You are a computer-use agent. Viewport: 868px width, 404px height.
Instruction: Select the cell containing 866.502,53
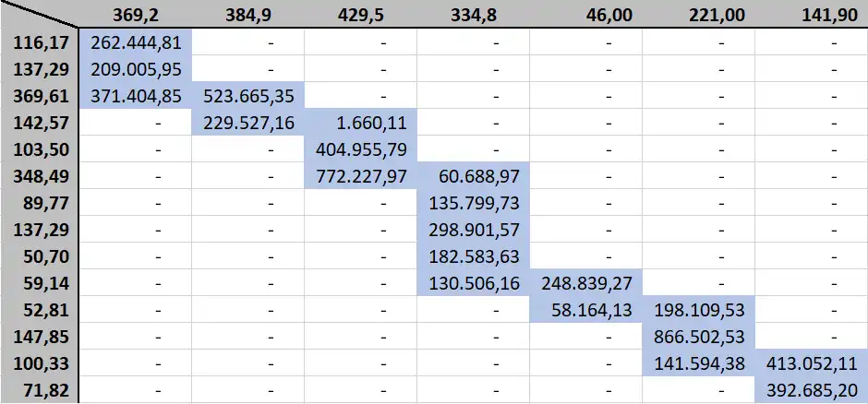pos(699,336)
